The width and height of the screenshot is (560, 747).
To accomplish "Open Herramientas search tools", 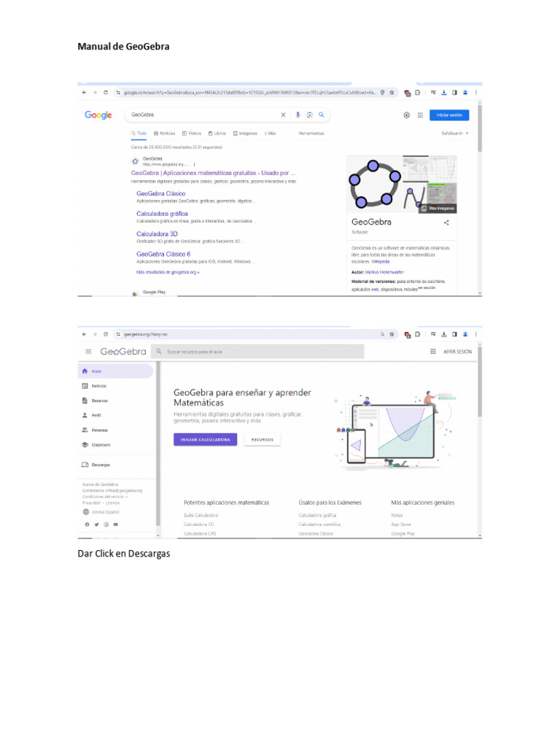I will tap(311, 133).
